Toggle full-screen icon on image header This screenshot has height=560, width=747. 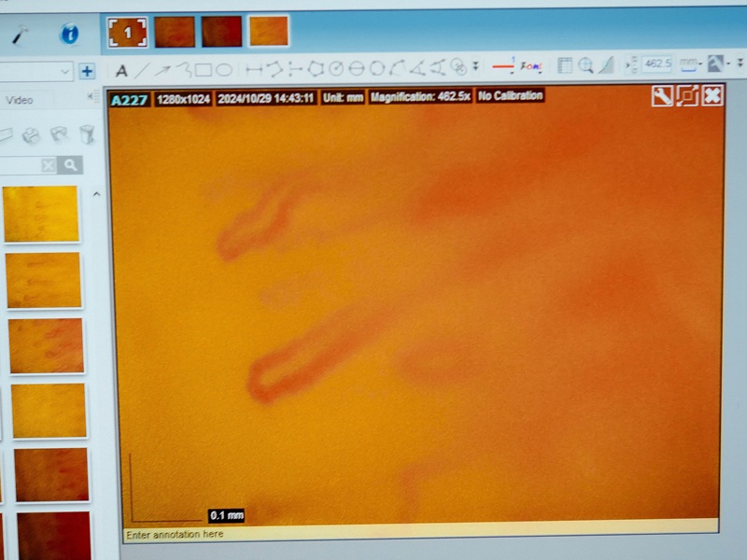click(687, 95)
